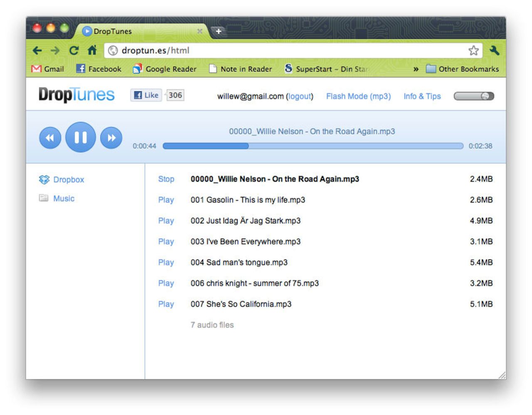Open the hidden bookmarks chevron
The width and height of the screenshot is (532, 415).
click(x=416, y=69)
